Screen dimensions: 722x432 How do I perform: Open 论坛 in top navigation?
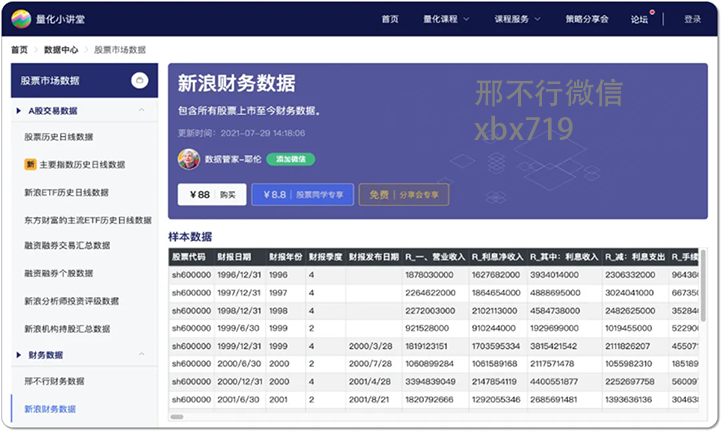pyautogui.click(x=639, y=19)
